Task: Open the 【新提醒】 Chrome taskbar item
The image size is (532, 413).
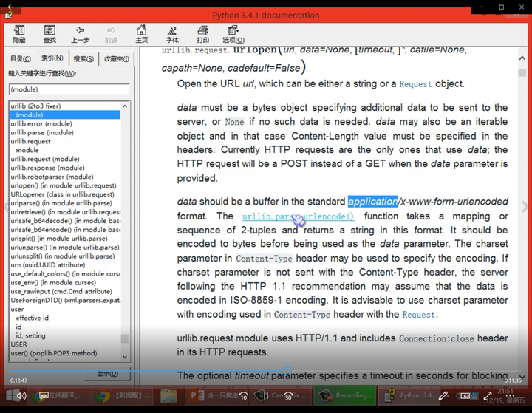Action: (122, 396)
